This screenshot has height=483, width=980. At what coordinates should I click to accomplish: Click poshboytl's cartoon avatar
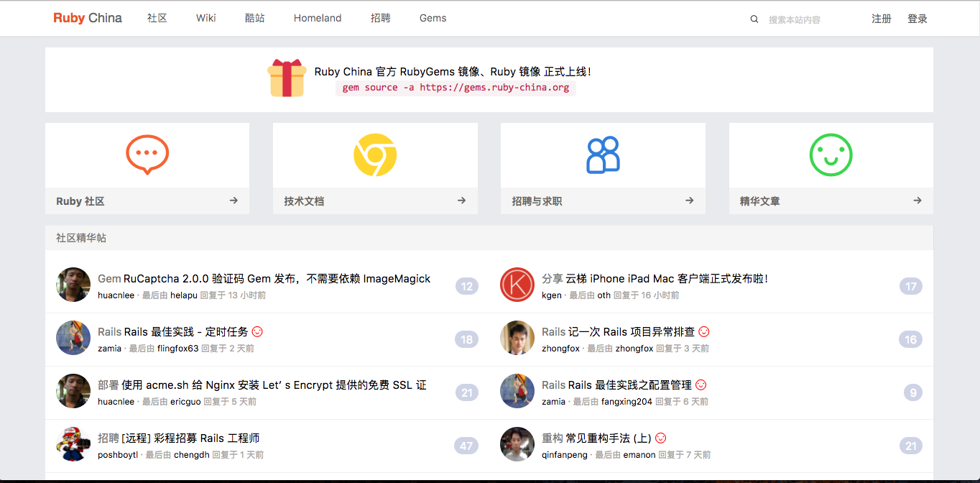tap(73, 444)
